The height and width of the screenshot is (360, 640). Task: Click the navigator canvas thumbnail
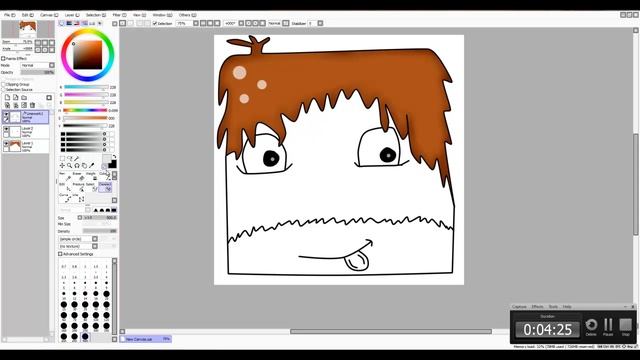coord(28,29)
